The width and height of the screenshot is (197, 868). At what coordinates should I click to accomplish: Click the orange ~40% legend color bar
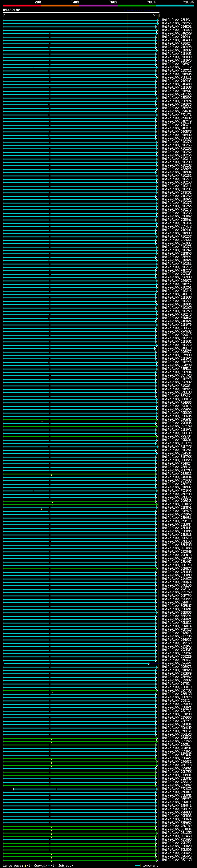pyautogui.click(x=61, y=6)
